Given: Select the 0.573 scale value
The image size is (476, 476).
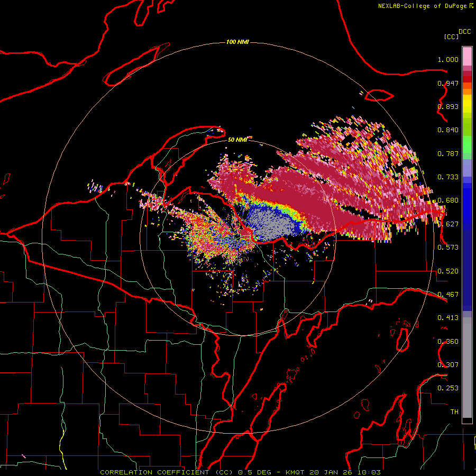Looking at the screenshot, I should (448, 247).
